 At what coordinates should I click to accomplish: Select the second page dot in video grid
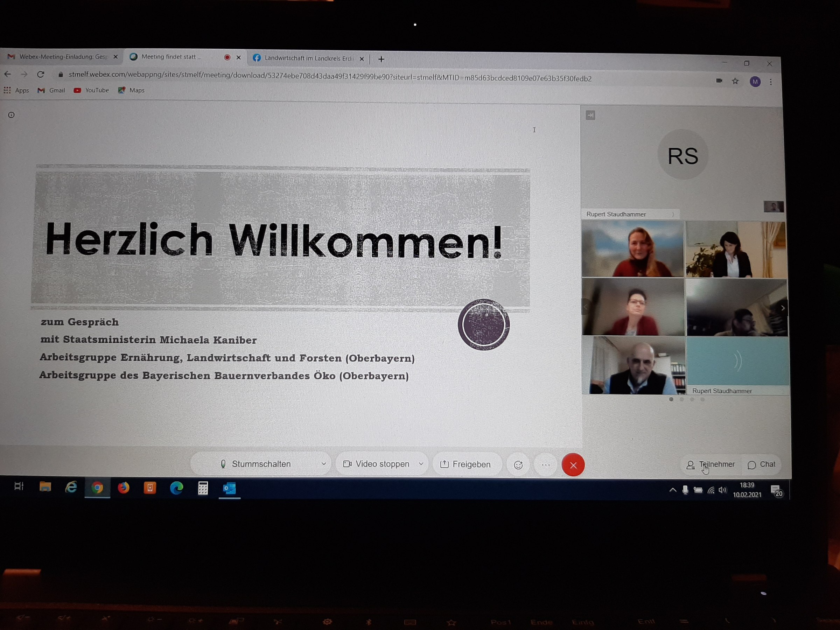pyautogui.click(x=682, y=399)
